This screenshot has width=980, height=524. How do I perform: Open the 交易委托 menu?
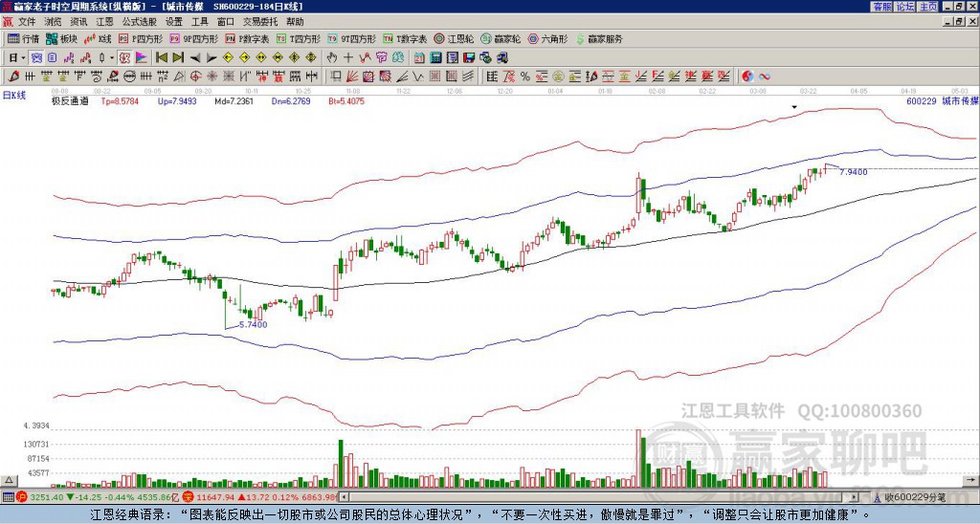pyautogui.click(x=260, y=22)
